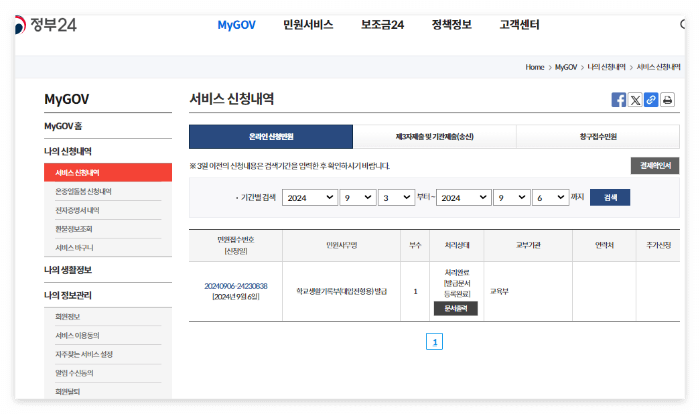Click 연락처 column header
This screenshot has width=700, height=414.
coord(604,245)
